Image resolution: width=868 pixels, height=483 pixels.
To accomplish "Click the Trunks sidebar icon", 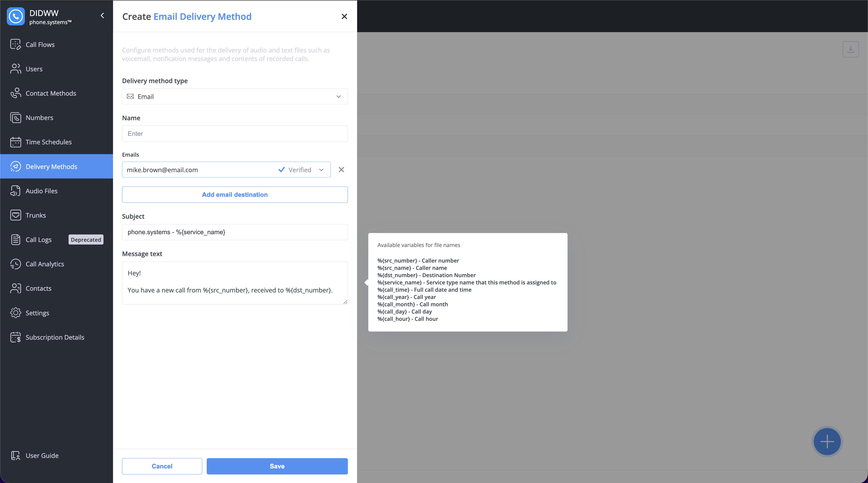I will click(x=16, y=215).
